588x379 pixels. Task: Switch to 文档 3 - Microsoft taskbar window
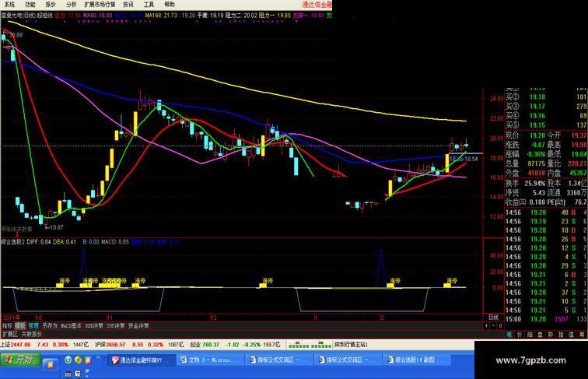(210, 360)
